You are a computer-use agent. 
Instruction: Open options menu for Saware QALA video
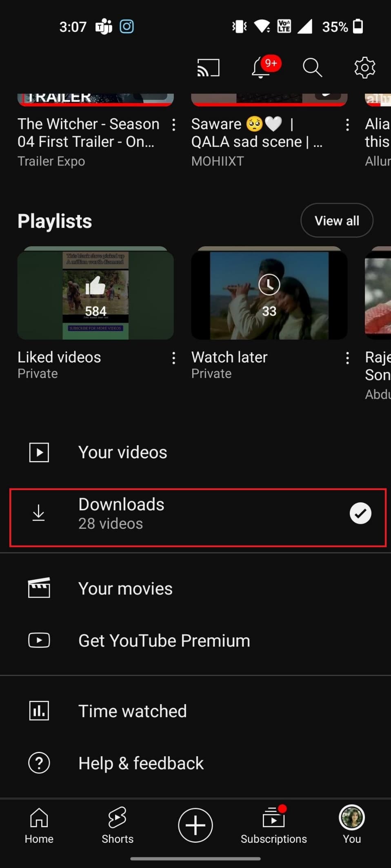(x=347, y=125)
